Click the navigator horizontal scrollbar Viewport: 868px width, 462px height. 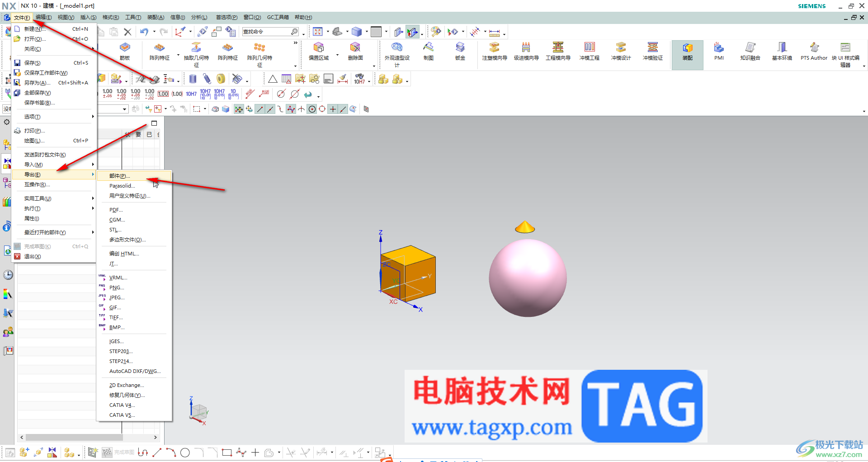pyautogui.click(x=89, y=438)
